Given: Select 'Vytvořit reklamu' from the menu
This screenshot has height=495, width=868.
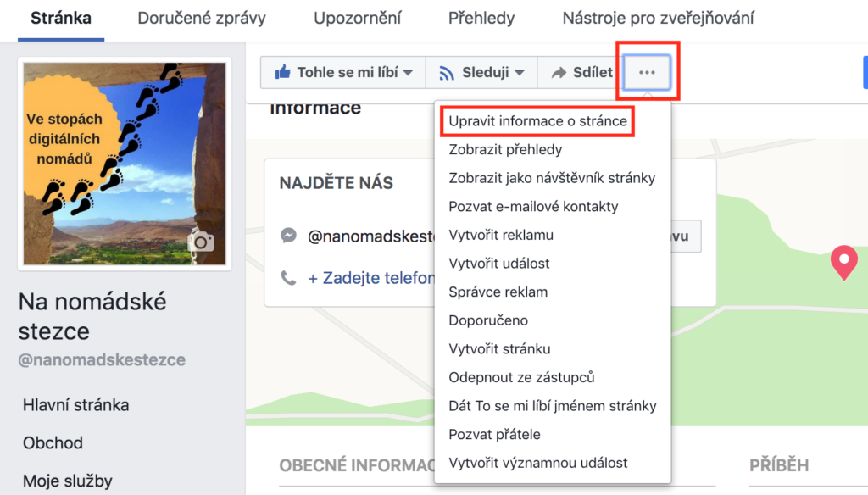Looking at the screenshot, I should point(501,235).
